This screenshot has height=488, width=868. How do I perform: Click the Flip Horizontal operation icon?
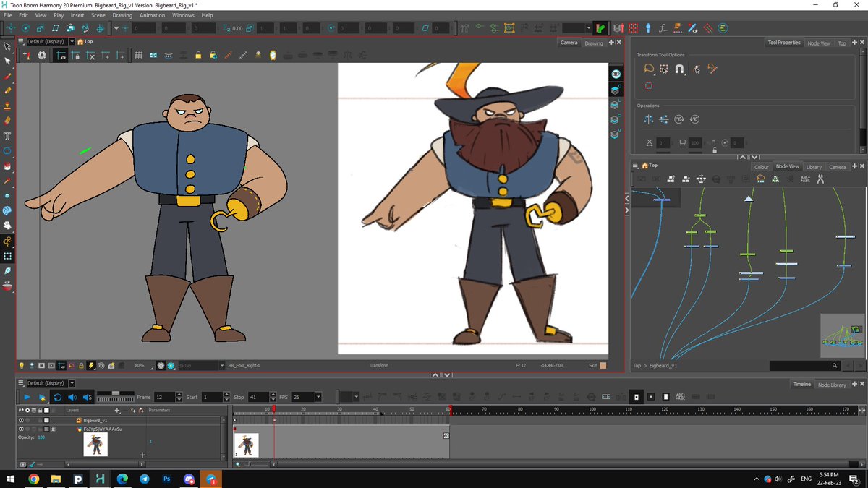pos(648,119)
